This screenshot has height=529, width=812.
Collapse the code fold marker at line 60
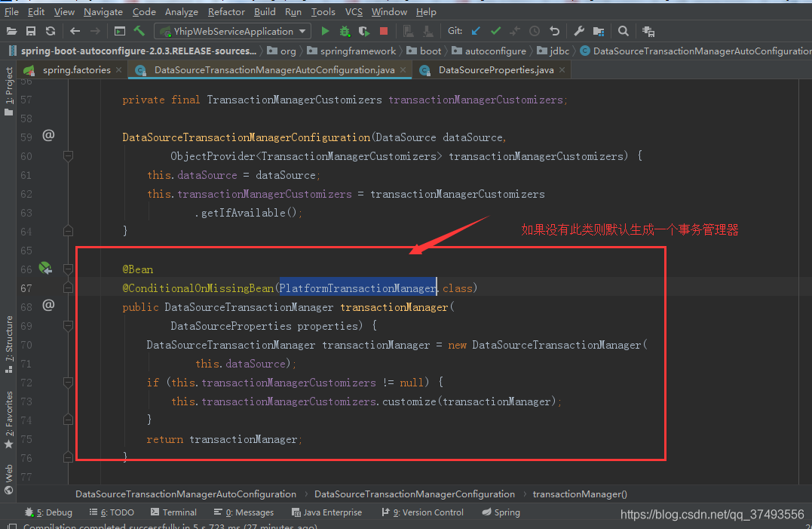click(x=68, y=155)
